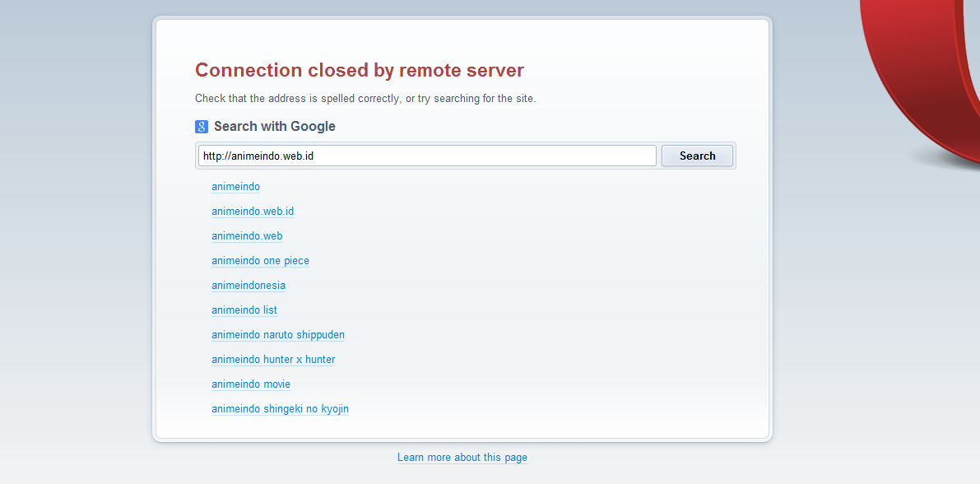Open the 'animeindo.web.id' suggestion link
Image resolution: width=980 pixels, height=484 pixels.
[x=253, y=212]
